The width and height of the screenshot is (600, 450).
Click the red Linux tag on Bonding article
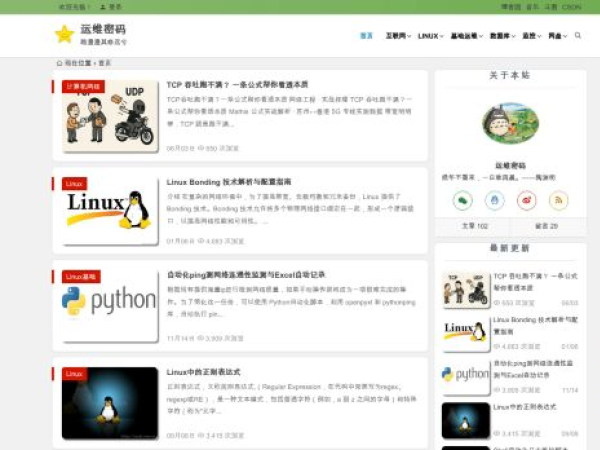(x=74, y=184)
